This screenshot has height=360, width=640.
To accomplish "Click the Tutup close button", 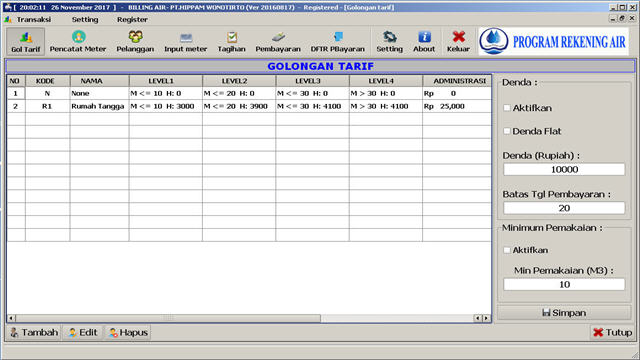I will [x=612, y=333].
